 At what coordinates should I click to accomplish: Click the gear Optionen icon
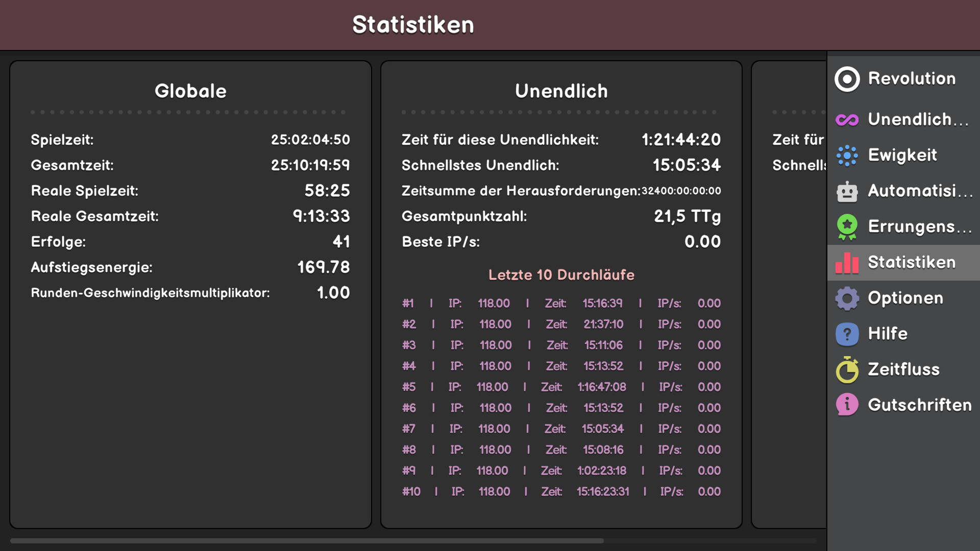point(847,298)
